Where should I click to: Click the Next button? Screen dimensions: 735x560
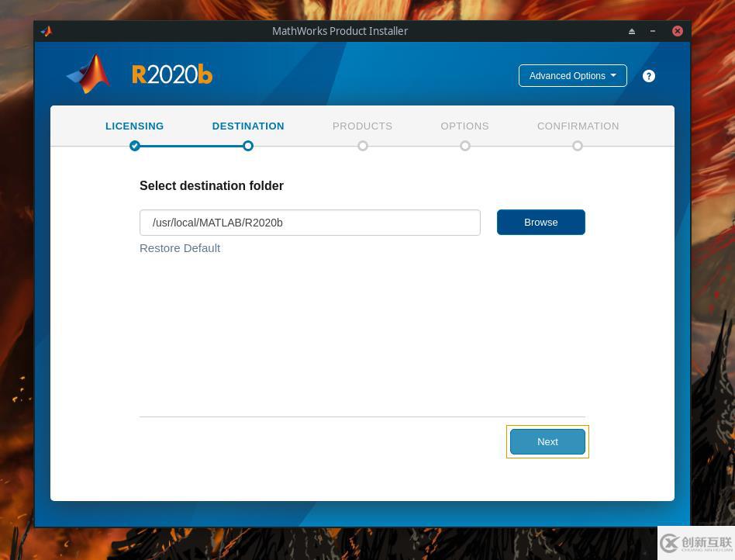[x=547, y=441]
